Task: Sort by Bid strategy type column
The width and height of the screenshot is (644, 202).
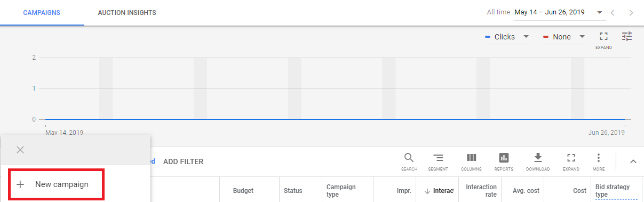Action: 613,190
